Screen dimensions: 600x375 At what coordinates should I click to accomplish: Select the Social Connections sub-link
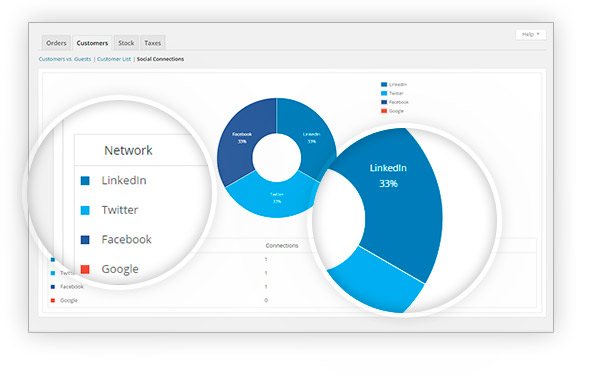(160, 59)
